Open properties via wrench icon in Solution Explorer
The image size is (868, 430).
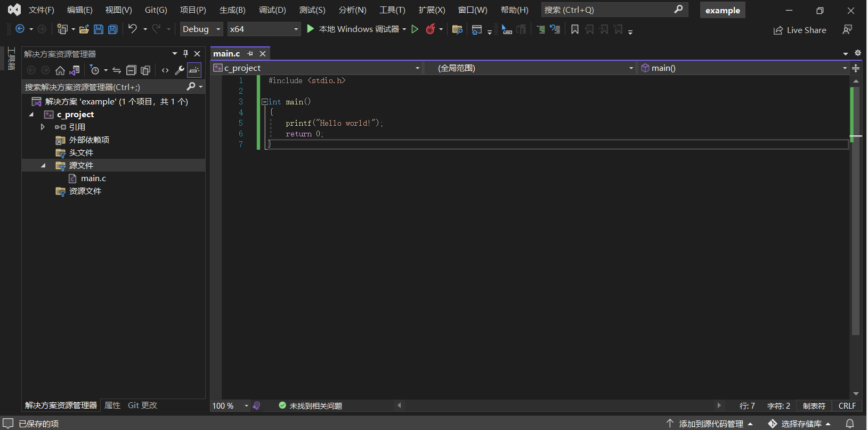pos(180,70)
